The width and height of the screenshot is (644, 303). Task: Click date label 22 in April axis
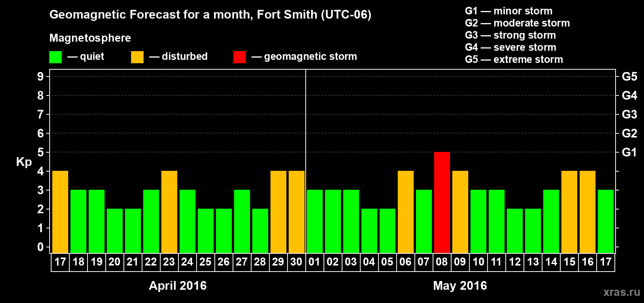pyautogui.click(x=151, y=262)
